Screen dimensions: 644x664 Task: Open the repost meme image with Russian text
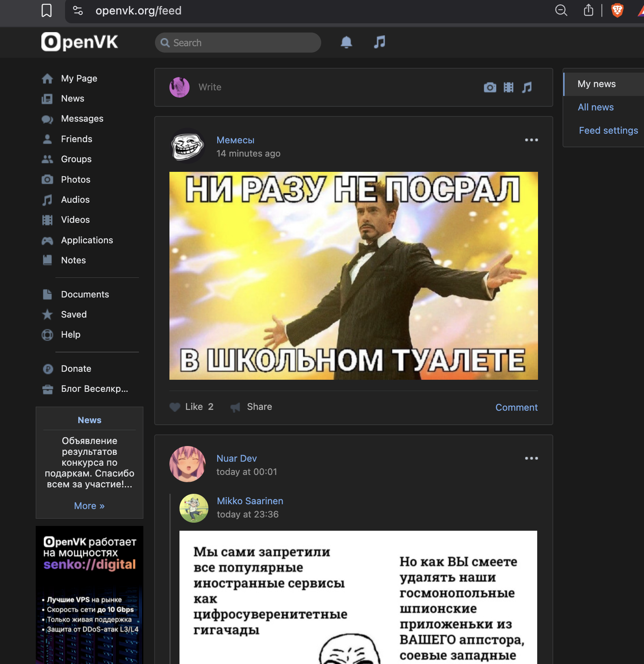(x=358, y=597)
